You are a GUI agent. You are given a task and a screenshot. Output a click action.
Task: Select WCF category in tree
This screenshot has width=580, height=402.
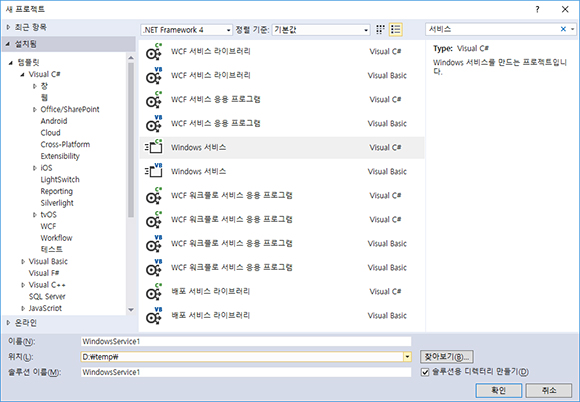point(48,226)
